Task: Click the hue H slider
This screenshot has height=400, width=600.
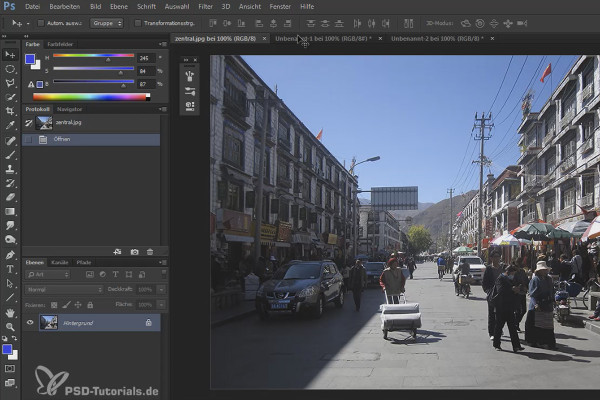Action: tap(93, 56)
